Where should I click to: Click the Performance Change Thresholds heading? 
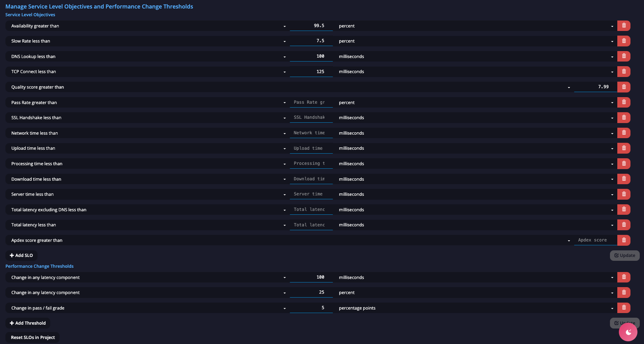[x=39, y=266]
